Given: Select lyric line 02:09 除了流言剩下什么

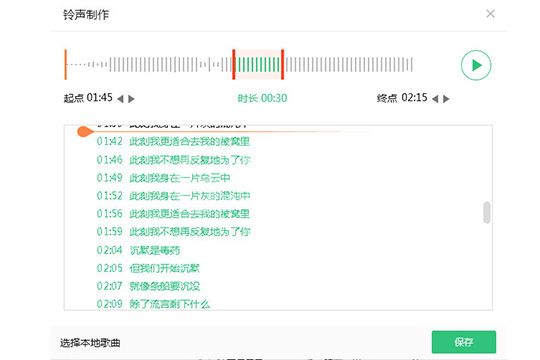Looking at the screenshot, I should 153,304.
